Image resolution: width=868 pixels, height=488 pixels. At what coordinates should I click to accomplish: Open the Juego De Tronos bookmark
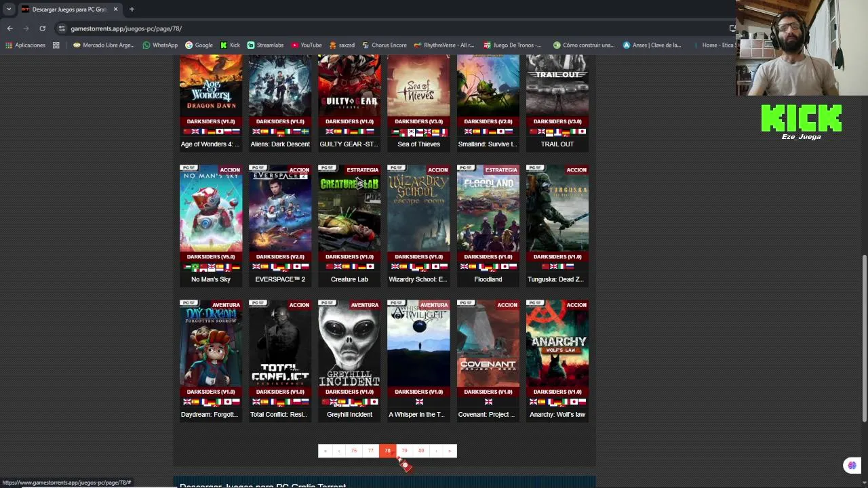513,45
